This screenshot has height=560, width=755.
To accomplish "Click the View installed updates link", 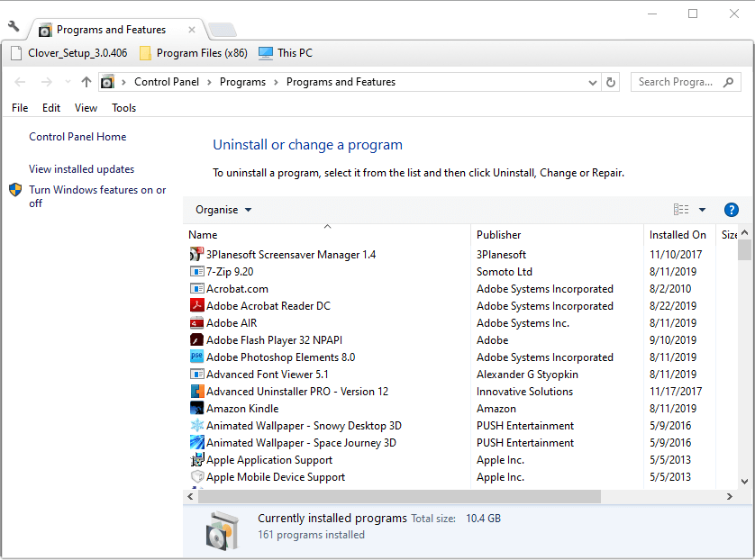I will coord(81,169).
